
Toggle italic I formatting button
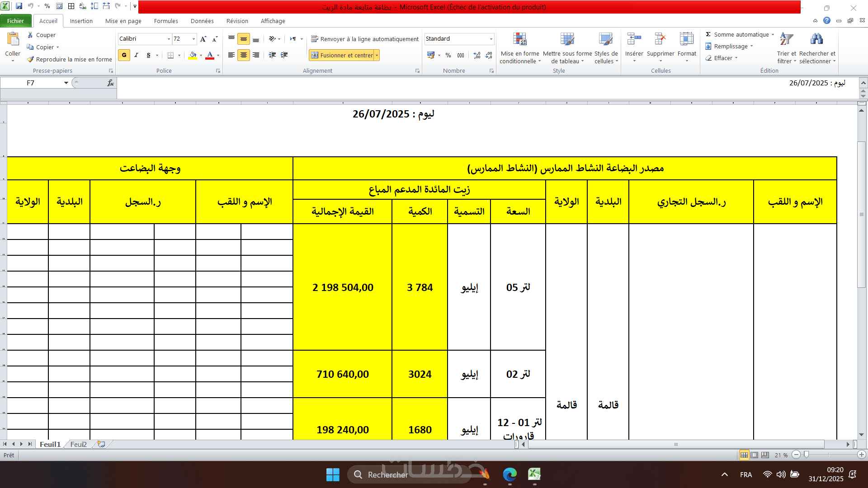[136, 55]
